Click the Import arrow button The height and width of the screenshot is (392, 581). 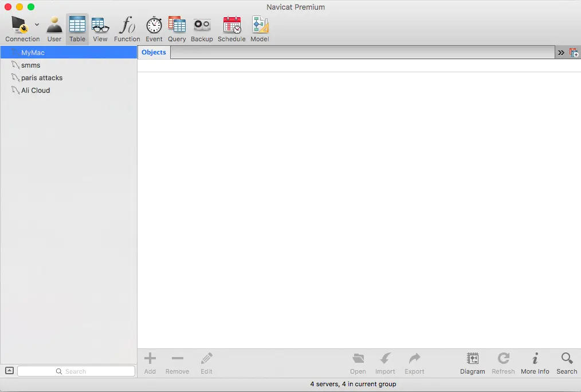(385, 363)
